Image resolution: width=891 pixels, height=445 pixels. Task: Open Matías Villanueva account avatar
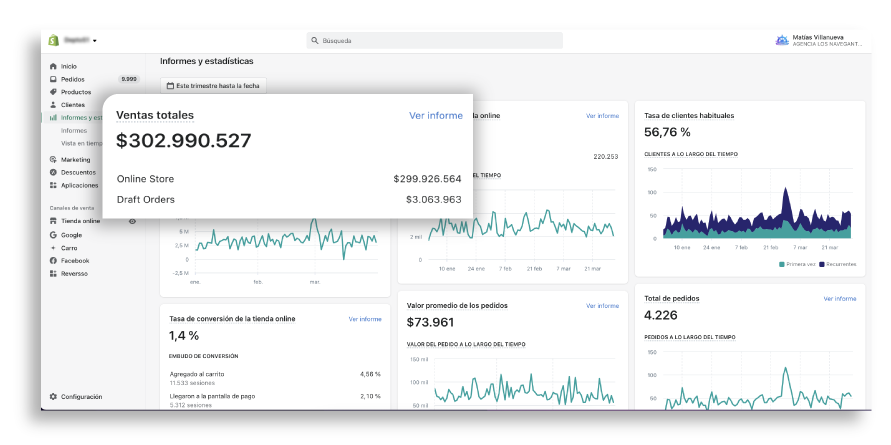(x=782, y=40)
